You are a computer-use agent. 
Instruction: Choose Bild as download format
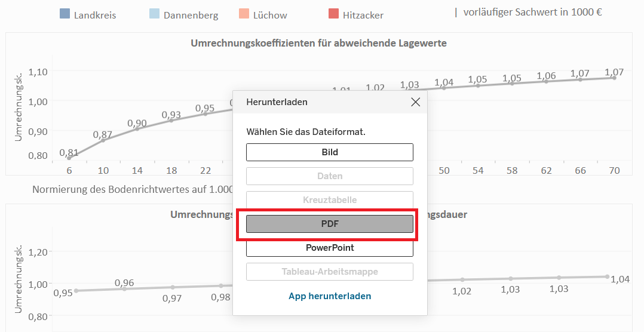[x=330, y=152]
